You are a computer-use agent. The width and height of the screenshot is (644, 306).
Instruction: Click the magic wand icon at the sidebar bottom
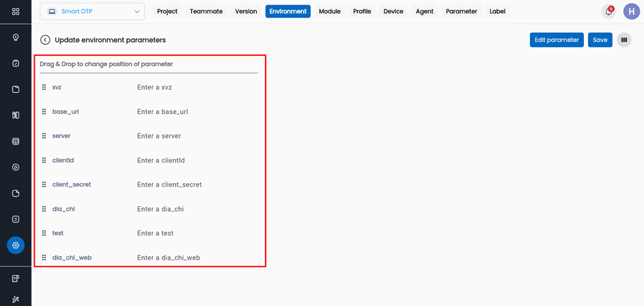point(16,299)
